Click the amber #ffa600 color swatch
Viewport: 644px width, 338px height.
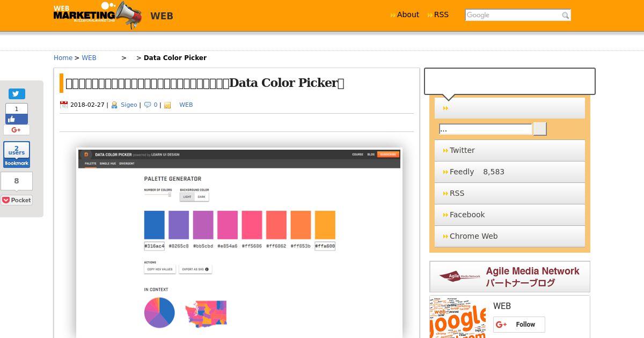[x=325, y=225]
